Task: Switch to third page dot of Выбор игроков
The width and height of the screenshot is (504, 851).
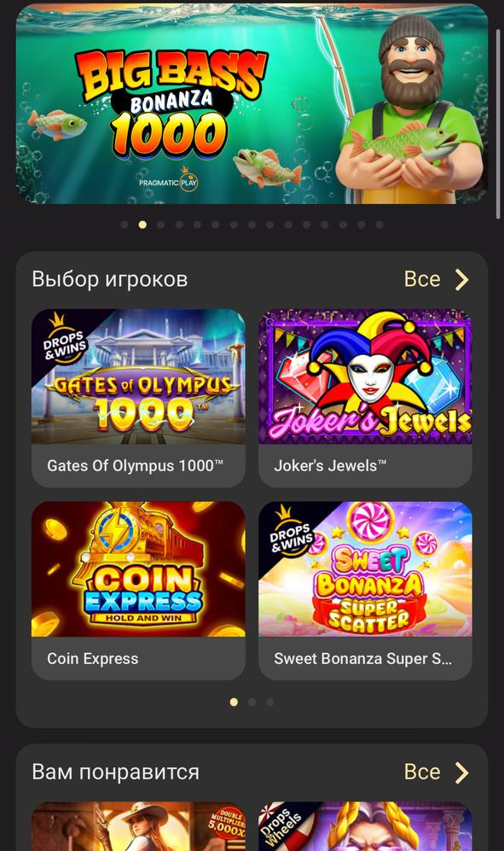Action: click(x=269, y=702)
